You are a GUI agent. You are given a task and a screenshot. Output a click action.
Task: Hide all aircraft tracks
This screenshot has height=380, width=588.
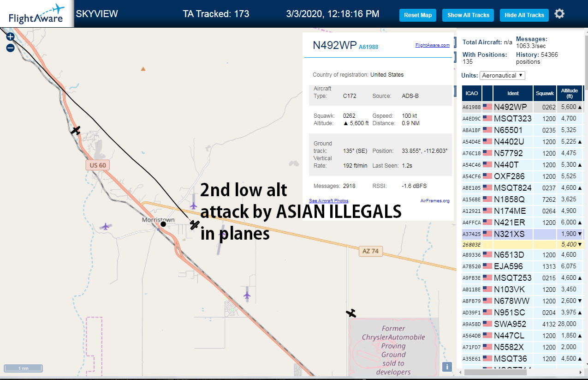[x=524, y=15]
